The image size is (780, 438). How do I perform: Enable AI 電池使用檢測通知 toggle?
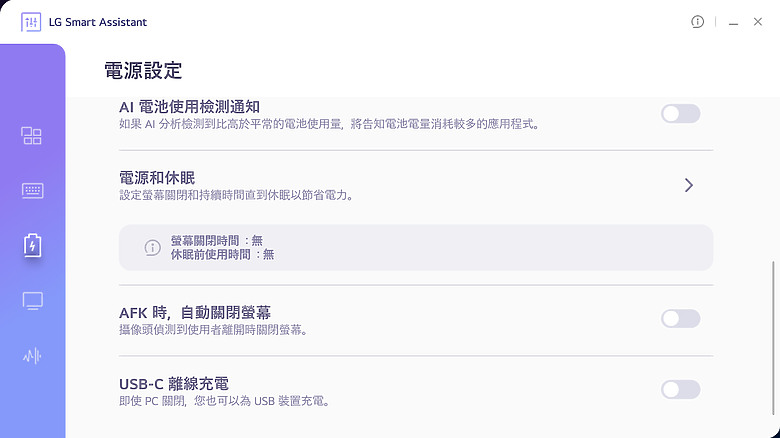click(x=681, y=113)
